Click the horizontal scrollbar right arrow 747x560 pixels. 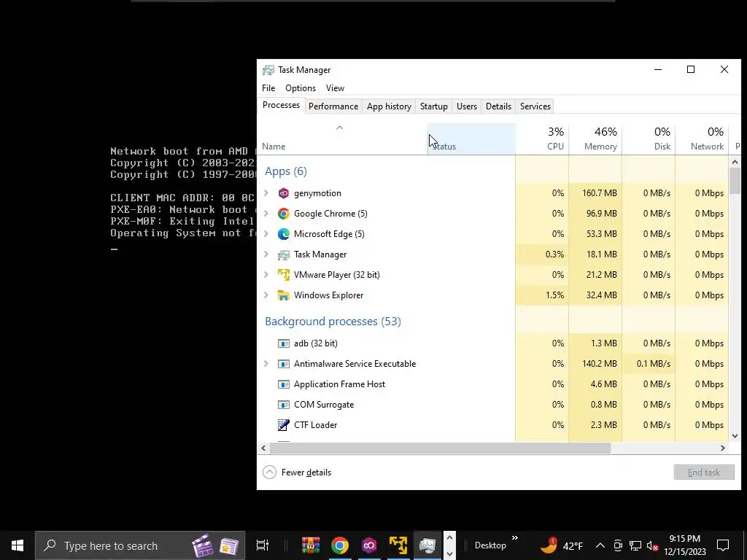723,448
